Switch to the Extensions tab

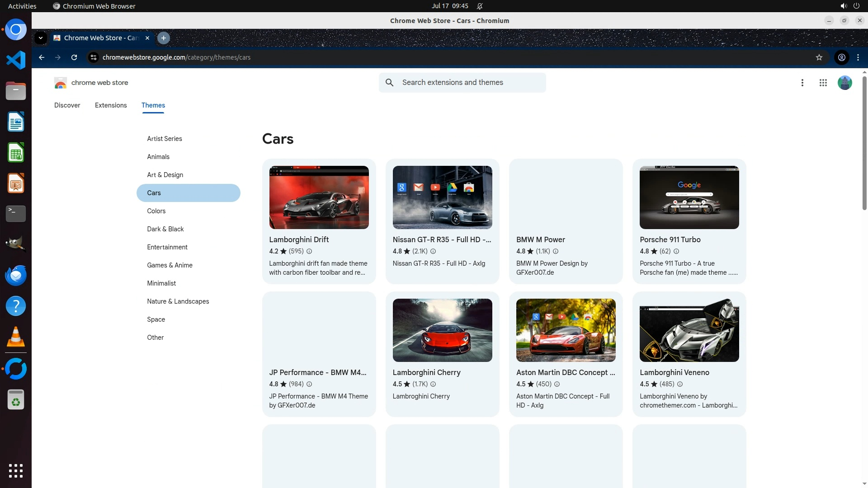pyautogui.click(x=111, y=105)
